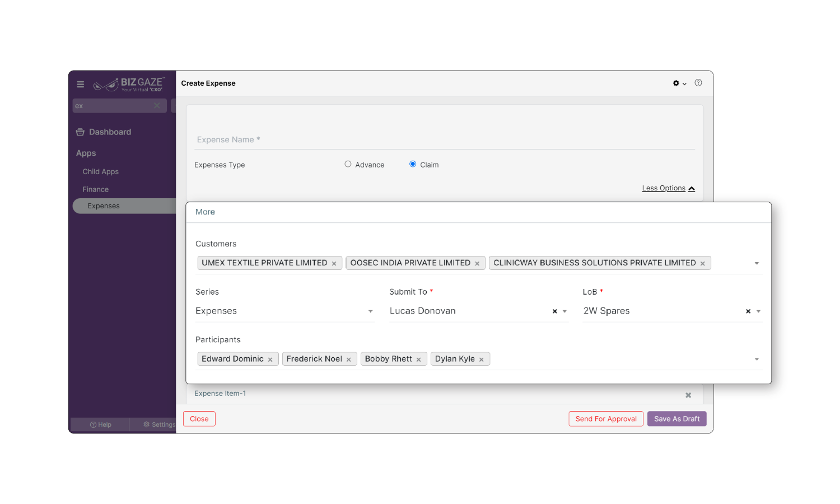Clear the LoB selection
Image resolution: width=840 pixels, height=504 pixels.
(748, 311)
